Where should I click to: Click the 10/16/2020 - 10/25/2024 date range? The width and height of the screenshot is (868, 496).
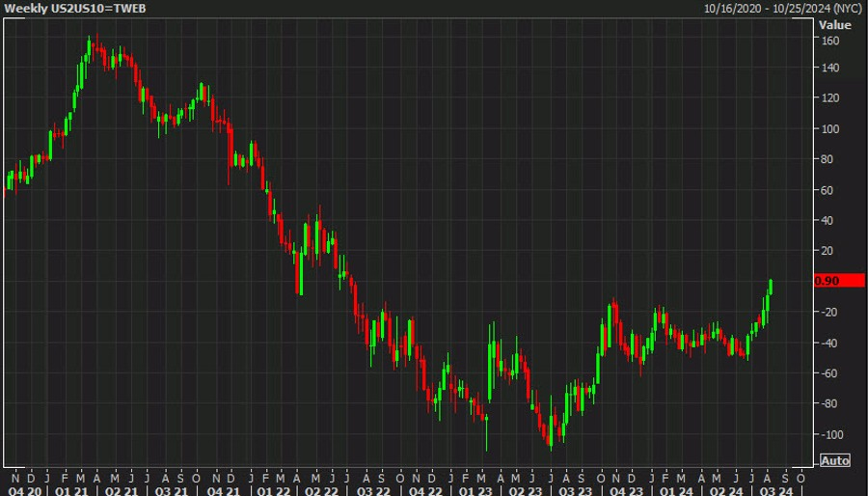pyautogui.click(x=783, y=9)
